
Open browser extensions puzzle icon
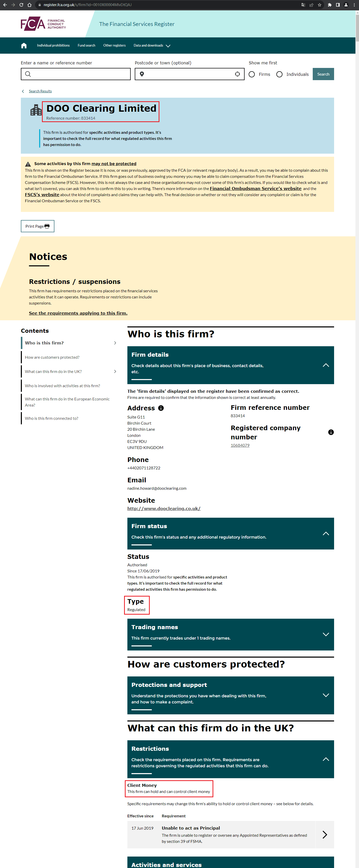coord(329,5)
